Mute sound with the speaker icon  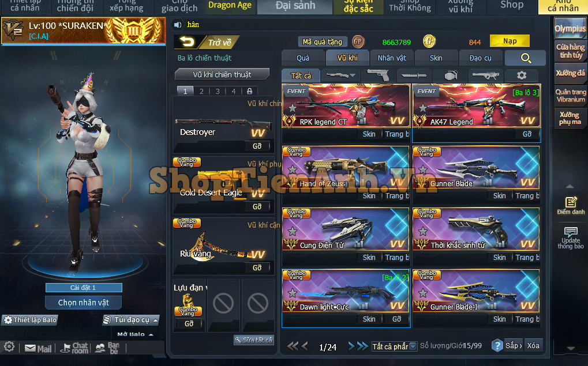pos(177,25)
